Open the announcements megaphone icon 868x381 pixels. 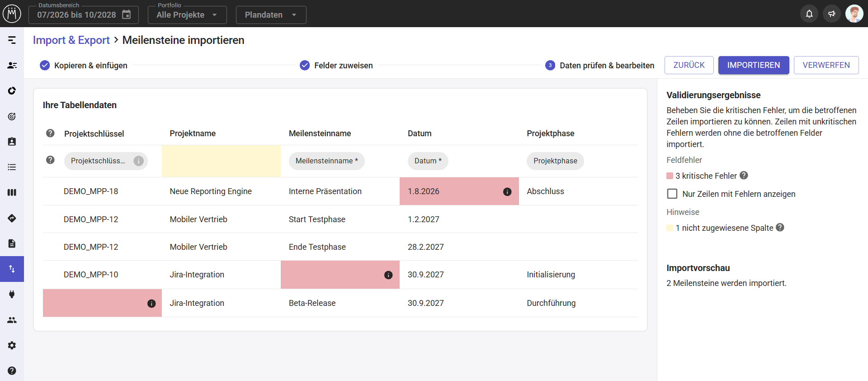click(832, 14)
